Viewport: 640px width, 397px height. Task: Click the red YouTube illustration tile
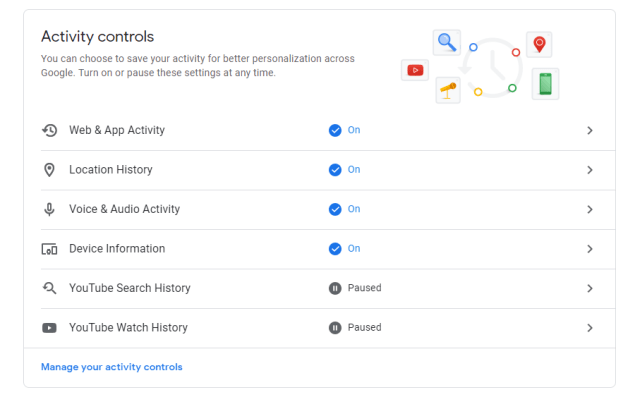point(415,70)
